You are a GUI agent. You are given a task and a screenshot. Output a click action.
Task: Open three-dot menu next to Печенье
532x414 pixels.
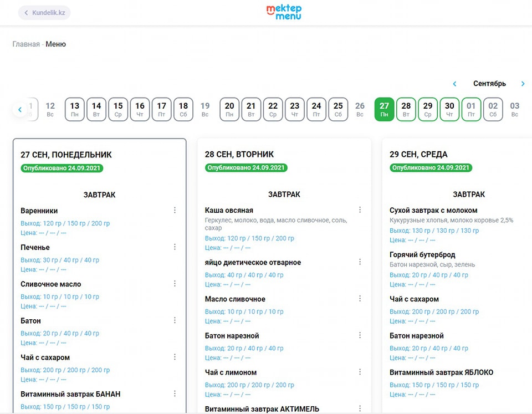click(x=175, y=247)
